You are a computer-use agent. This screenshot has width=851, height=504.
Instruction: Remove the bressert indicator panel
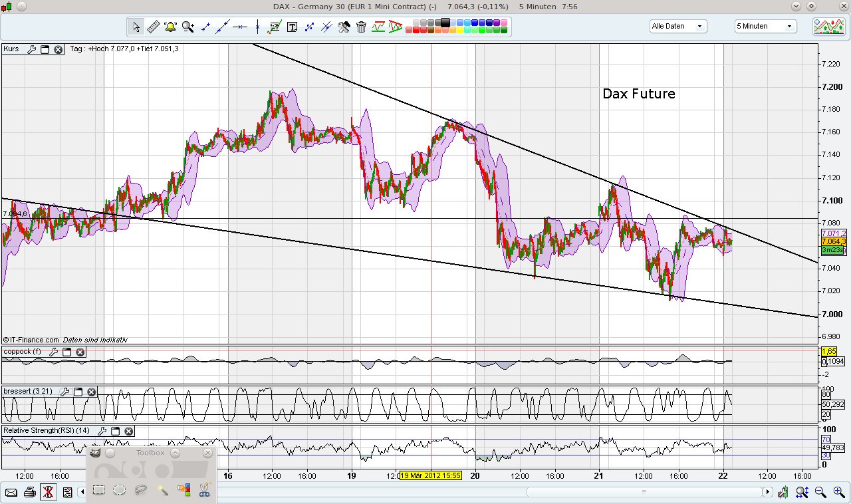coord(92,392)
